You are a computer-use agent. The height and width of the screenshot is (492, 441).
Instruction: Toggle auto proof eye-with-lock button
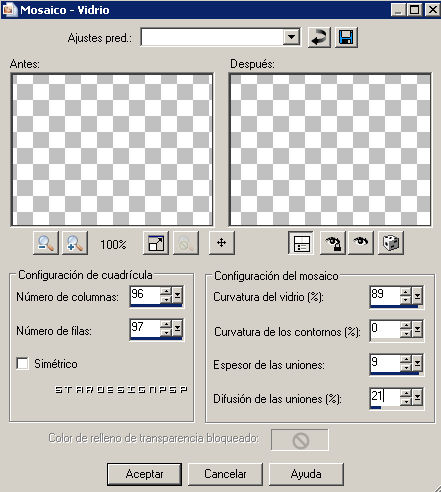coord(333,243)
